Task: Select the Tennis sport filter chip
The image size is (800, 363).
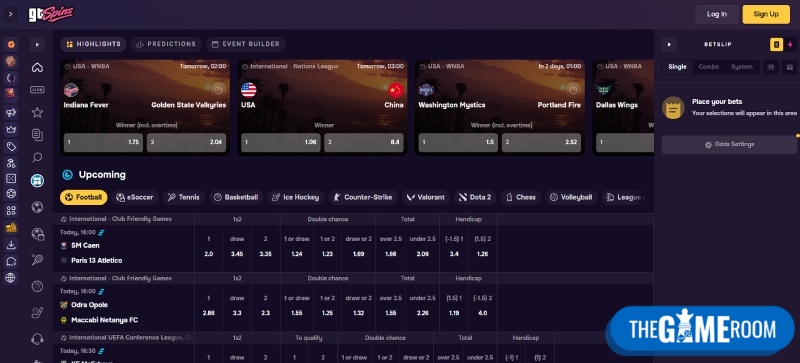Action: [x=184, y=197]
